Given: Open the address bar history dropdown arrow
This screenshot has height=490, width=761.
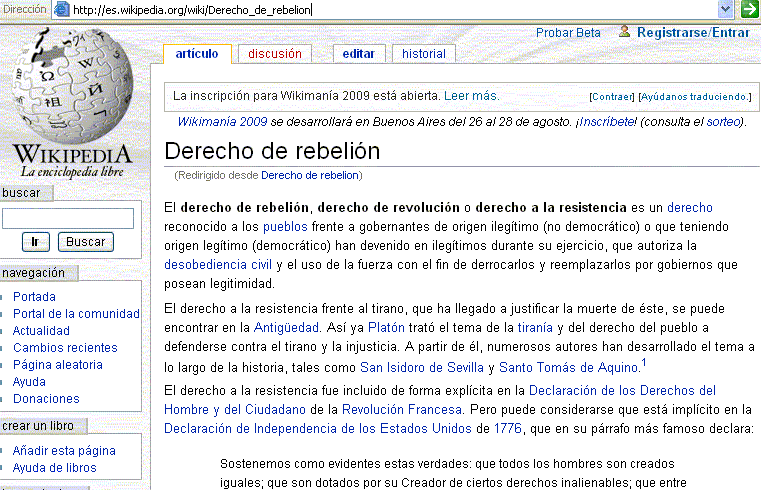Looking at the screenshot, I should tap(726, 9).
